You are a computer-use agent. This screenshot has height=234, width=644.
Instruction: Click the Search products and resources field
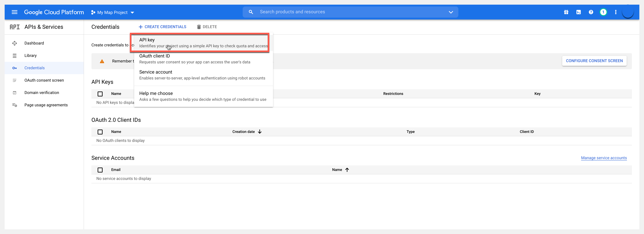click(x=350, y=12)
